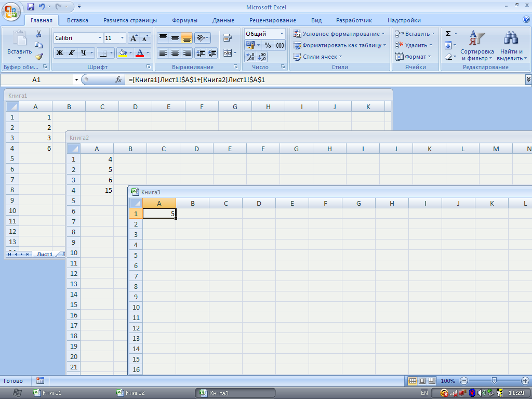This screenshot has width=532, height=399.
Task: Select cell A4 with 15 in Книга2
Action: [97, 190]
